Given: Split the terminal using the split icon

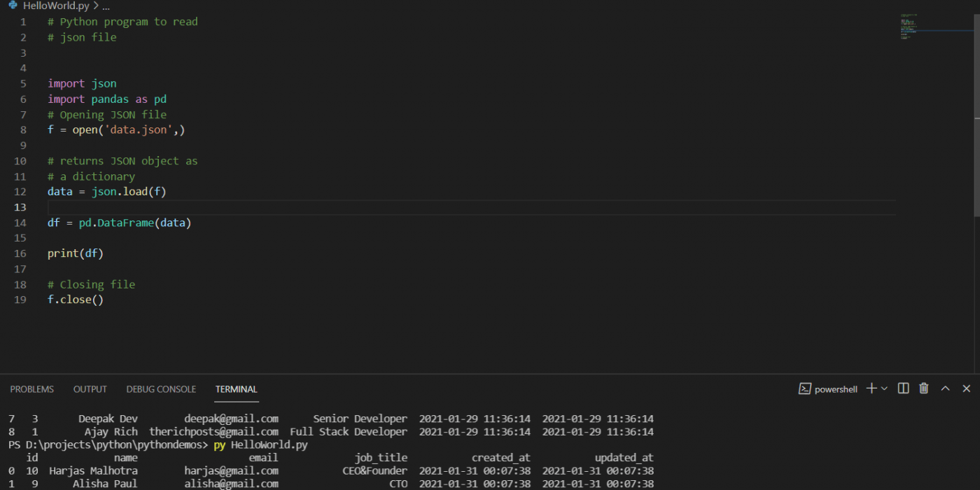Looking at the screenshot, I should [x=902, y=388].
